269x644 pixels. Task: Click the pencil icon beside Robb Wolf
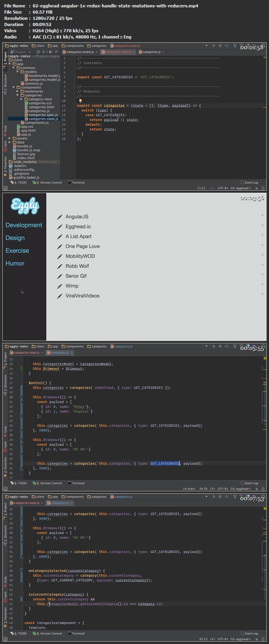[59, 266]
